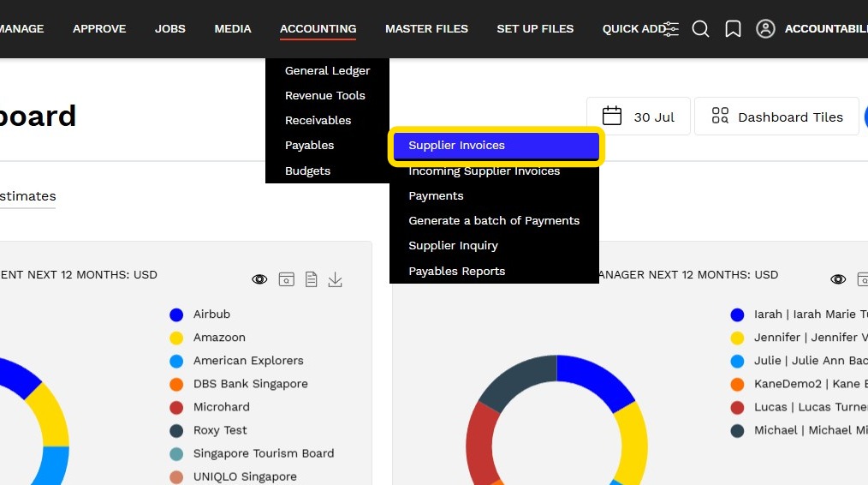Select Generate a batch of Payments
The height and width of the screenshot is (485, 868).
tap(494, 220)
